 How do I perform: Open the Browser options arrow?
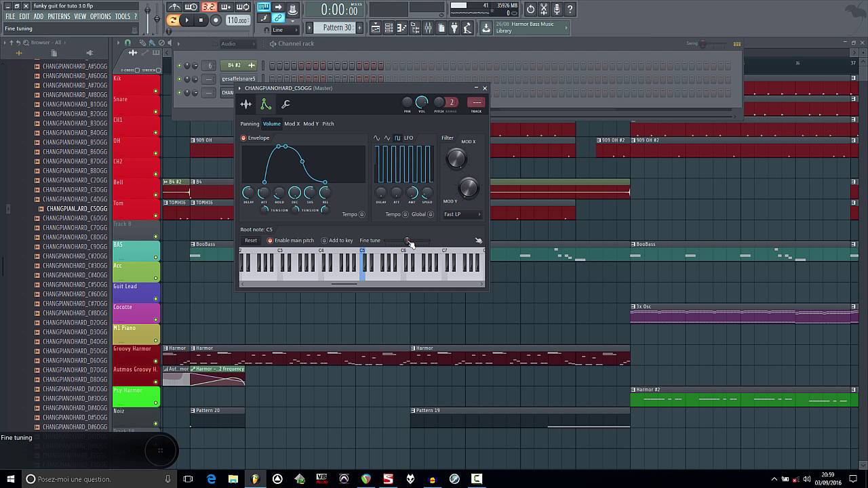(x=5, y=43)
